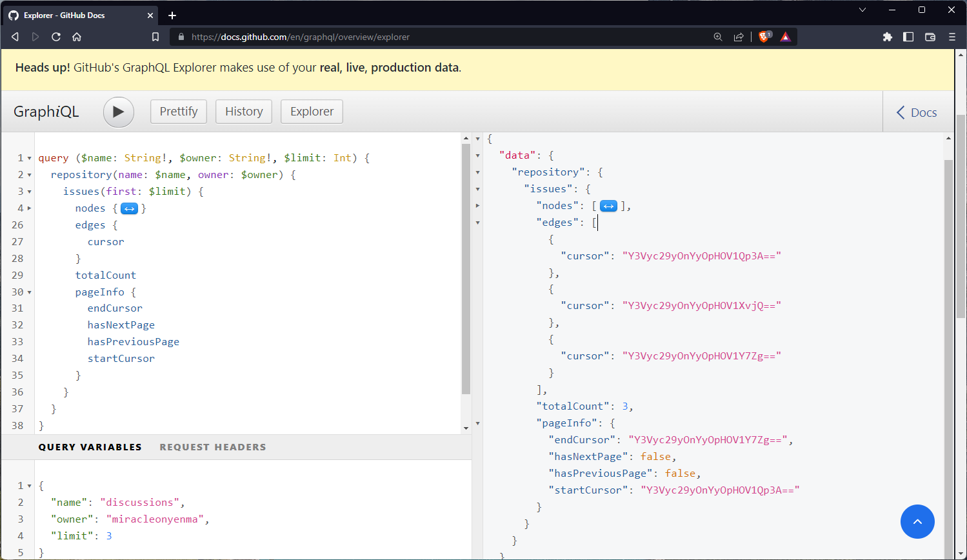The image size is (967, 560).
Task: Click the hasNextPage field in the query
Action: tap(121, 325)
